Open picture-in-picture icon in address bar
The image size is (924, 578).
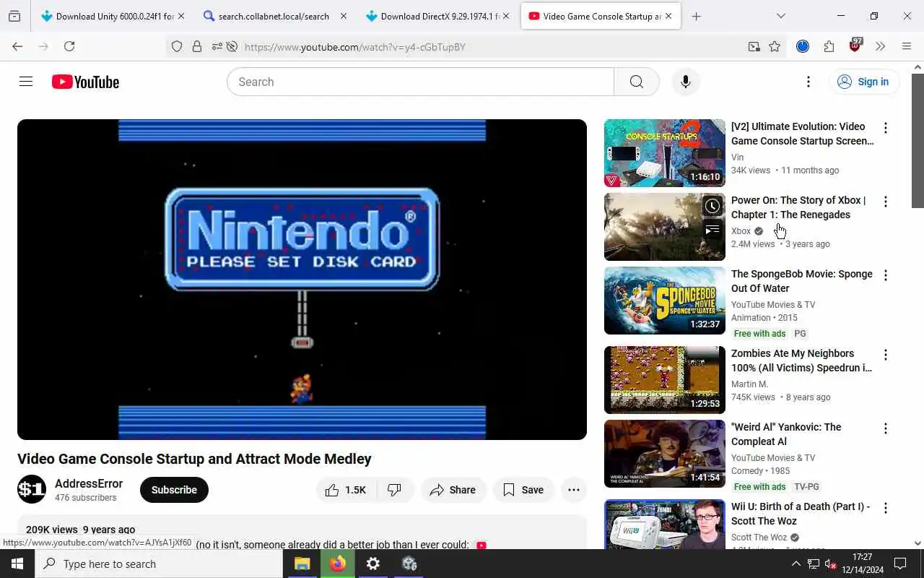click(x=754, y=47)
